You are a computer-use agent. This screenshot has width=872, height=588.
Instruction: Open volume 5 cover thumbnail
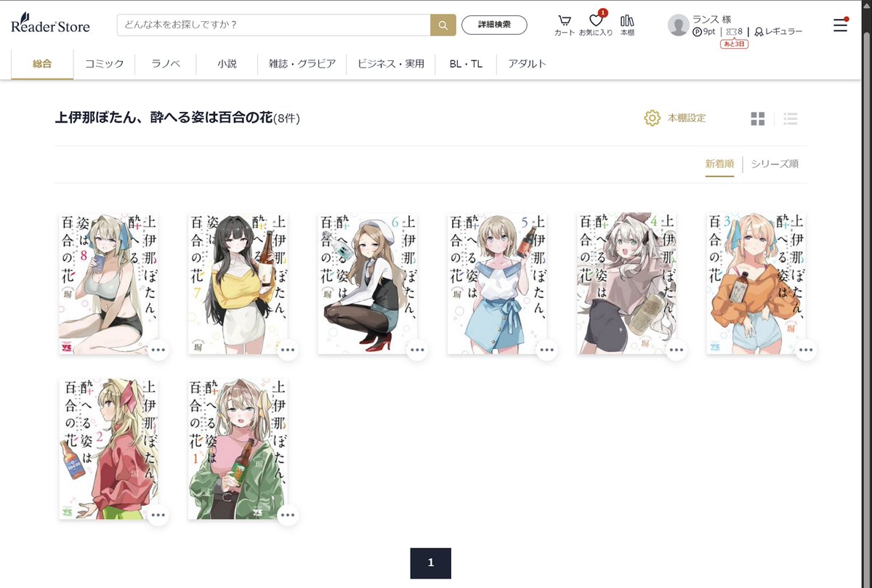point(497,283)
